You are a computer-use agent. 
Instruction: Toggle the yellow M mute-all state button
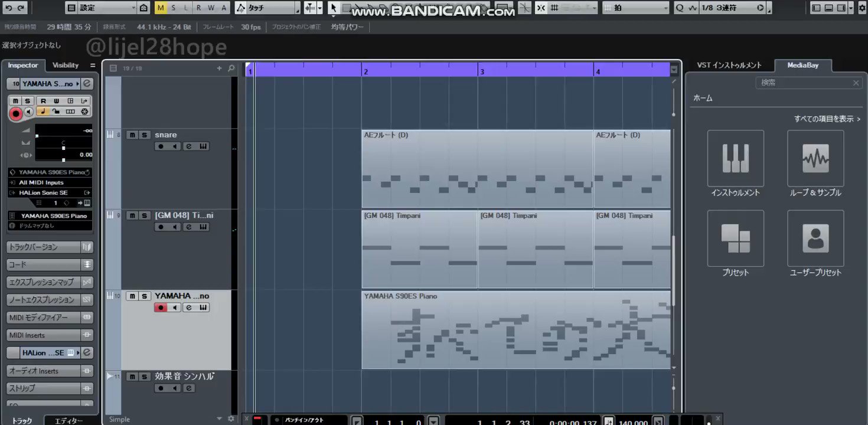(161, 8)
